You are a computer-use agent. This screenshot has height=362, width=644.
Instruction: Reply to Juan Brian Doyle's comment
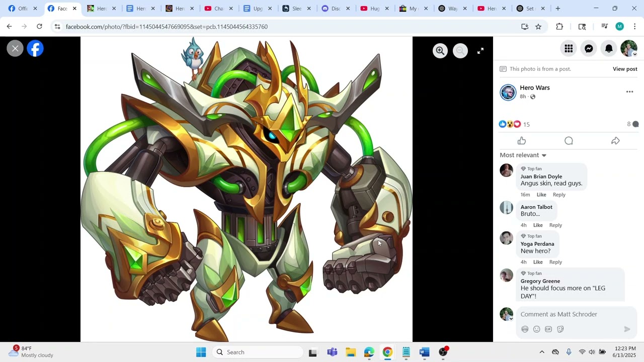point(559,195)
